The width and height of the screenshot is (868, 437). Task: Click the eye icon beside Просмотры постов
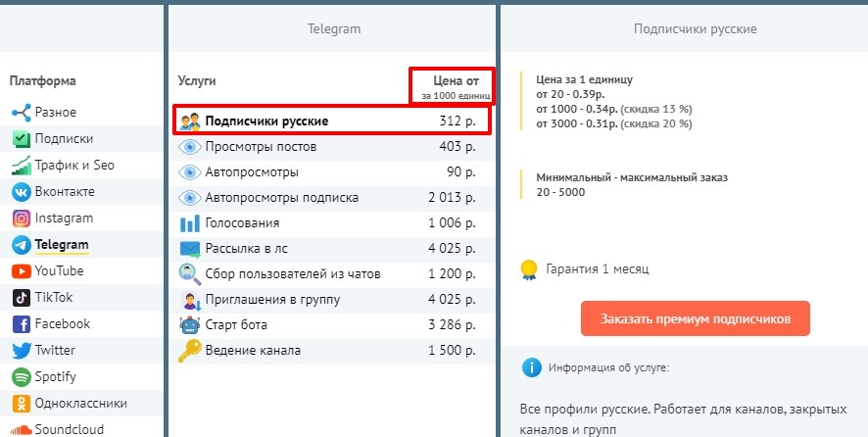(x=190, y=147)
